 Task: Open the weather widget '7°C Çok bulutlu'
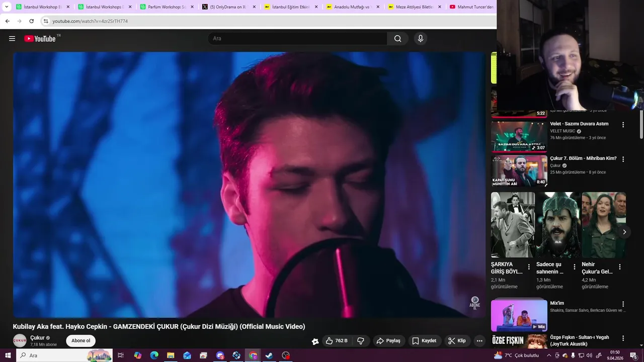(x=516, y=355)
